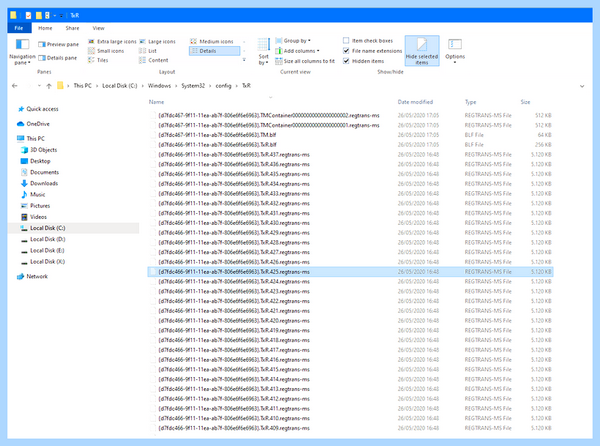Select the TxR.418.regtrans-ms file
This screenshot has width=600, height=446.
350,340
